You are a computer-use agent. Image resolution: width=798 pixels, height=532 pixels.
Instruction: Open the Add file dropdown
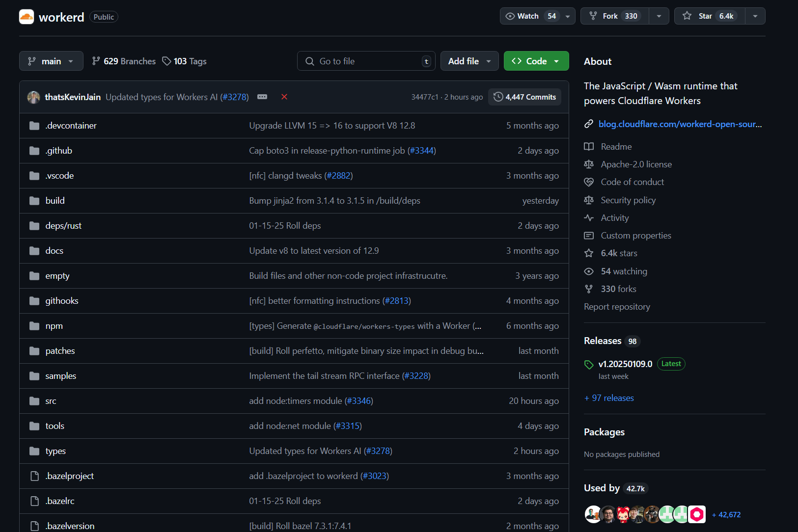[469, 61]
